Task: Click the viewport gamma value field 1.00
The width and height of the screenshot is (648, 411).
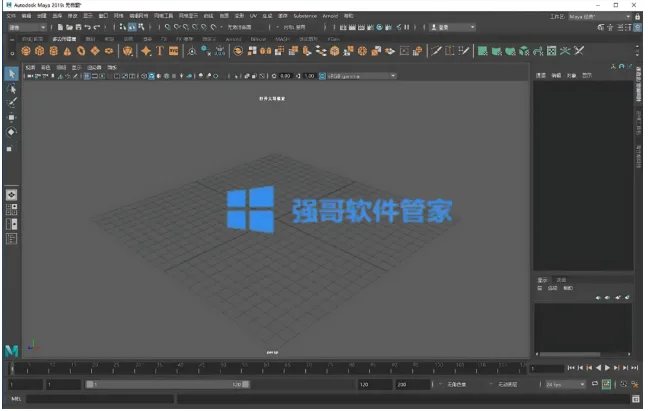Action: tap(310, 76)
